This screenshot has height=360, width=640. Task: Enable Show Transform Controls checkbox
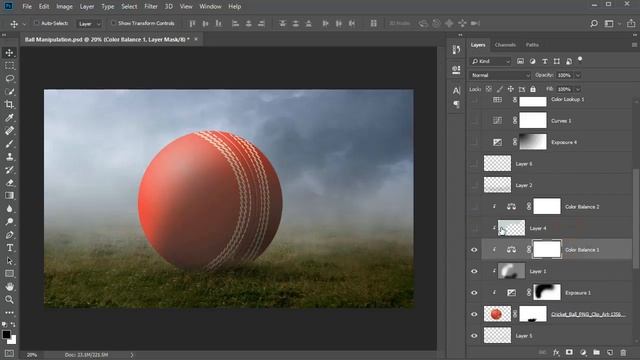(113, 23)
